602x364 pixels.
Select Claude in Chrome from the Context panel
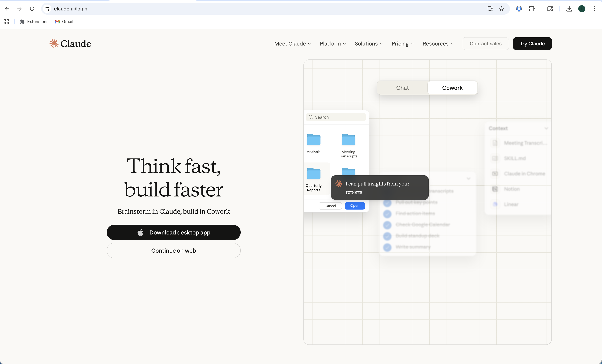click(495, 173)
